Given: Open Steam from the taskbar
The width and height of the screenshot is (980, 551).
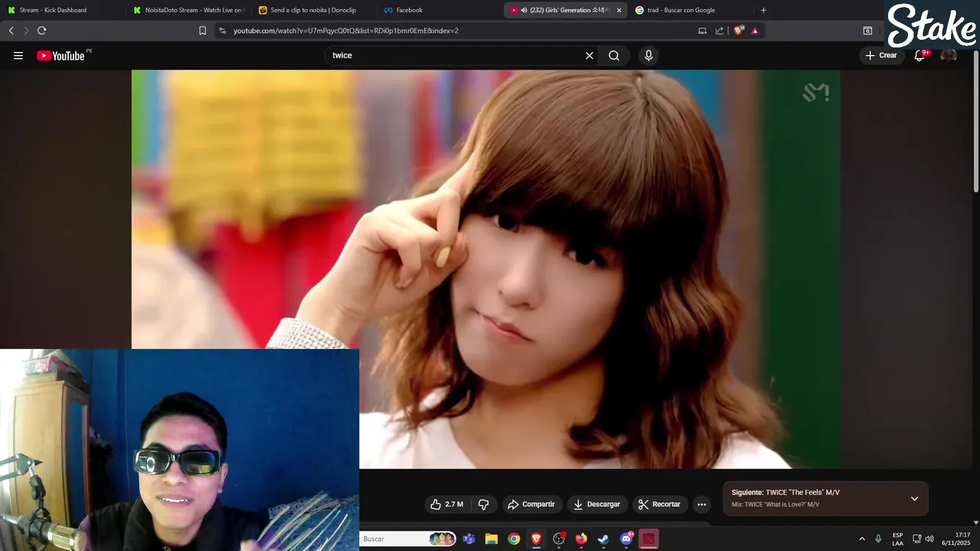Looking at the screenshot, I should (603, 539).
